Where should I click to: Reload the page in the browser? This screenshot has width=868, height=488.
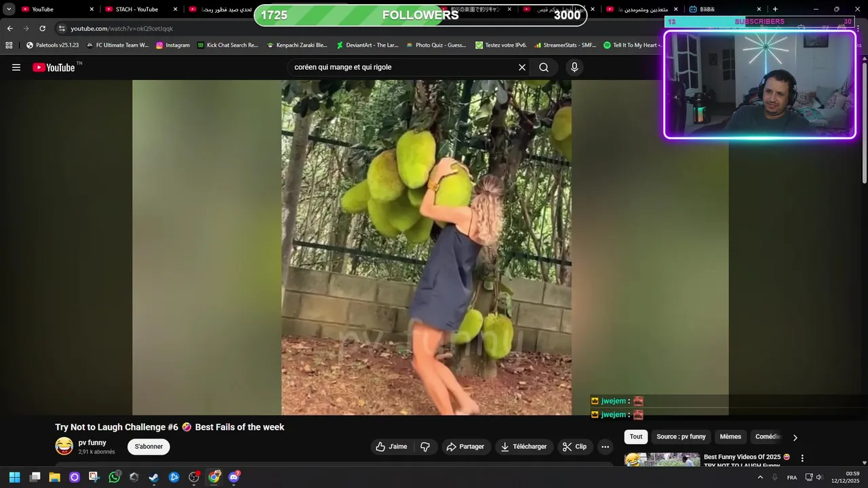pos(42,28)
